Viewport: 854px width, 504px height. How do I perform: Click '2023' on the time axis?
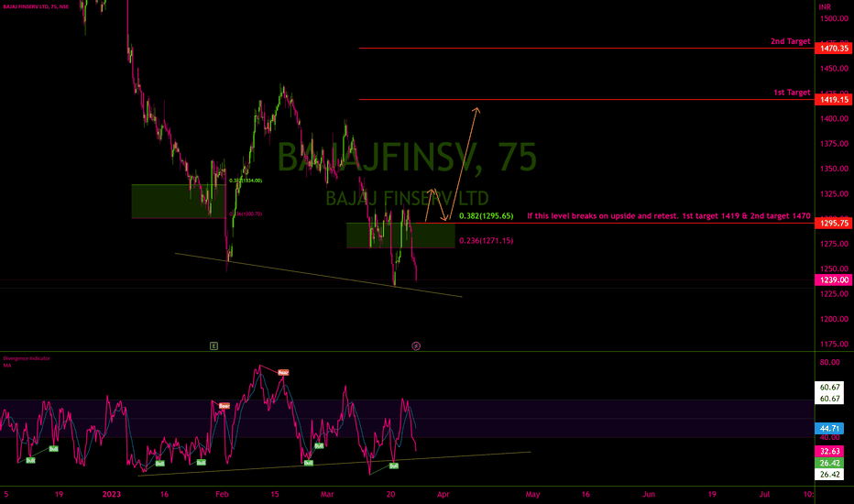(111, 494)
